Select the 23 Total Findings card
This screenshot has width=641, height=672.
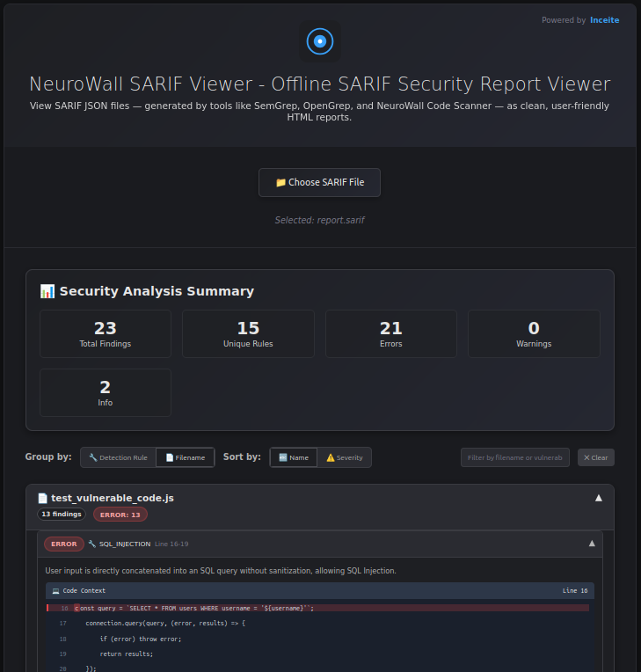click(x=106, y=334)
